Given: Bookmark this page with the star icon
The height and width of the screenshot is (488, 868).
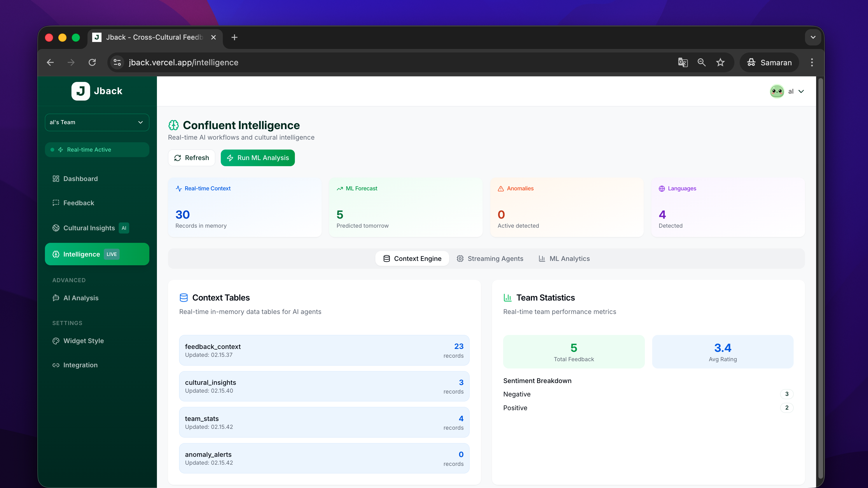Looking at the screenshot, I should point(720,62).
